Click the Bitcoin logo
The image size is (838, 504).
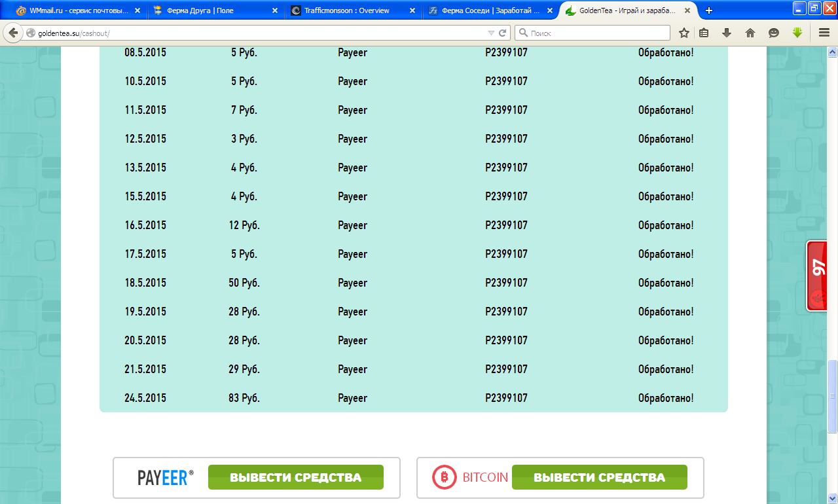point(470,477)
